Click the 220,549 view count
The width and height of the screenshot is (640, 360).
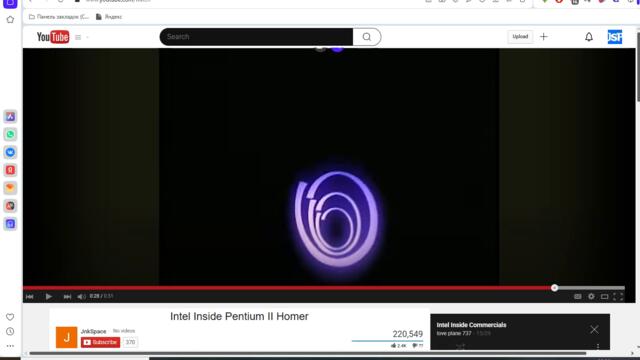coord(407,334)
